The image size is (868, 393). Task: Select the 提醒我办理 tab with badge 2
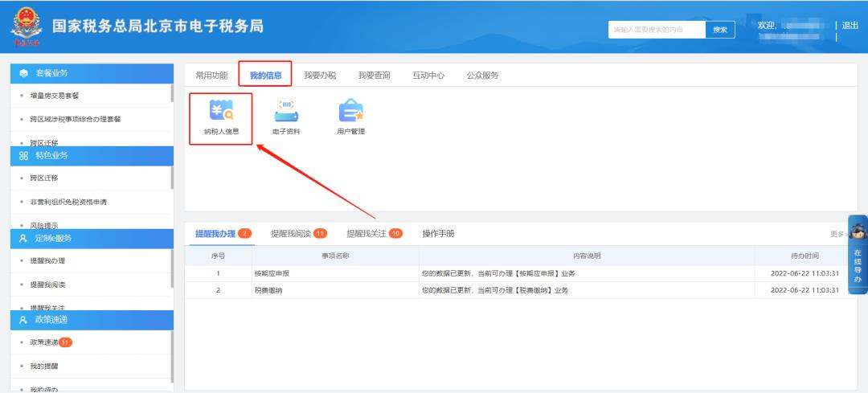(x=223, y=234)
